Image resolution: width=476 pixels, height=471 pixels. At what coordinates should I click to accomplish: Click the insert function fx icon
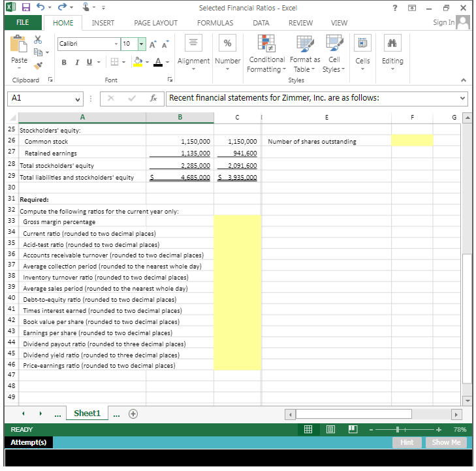(153, 98)
